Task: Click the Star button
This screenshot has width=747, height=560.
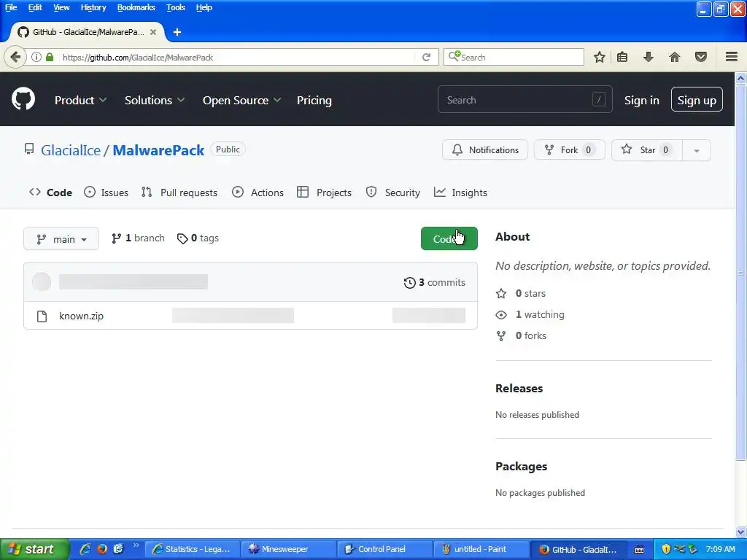Action: [x=647, y=150]
